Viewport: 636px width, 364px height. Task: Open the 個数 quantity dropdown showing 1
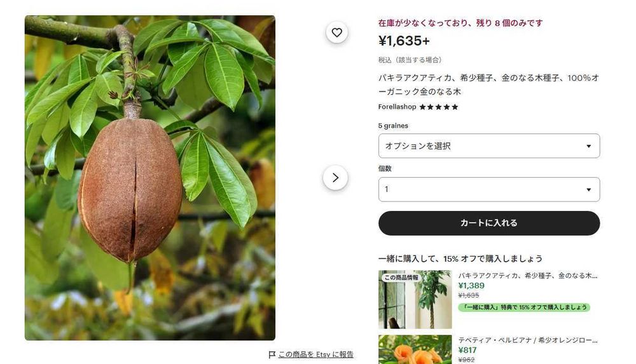tap(488, 189)
